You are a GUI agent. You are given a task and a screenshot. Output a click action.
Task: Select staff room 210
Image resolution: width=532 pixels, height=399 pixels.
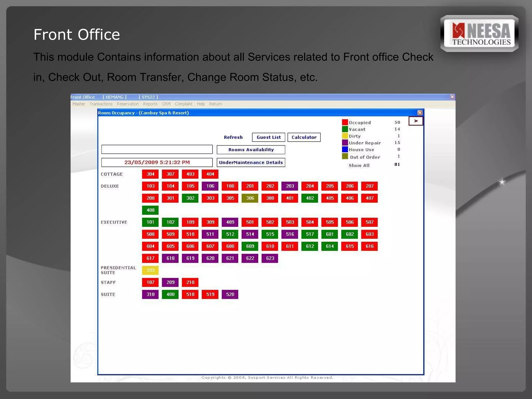[190, 282]
